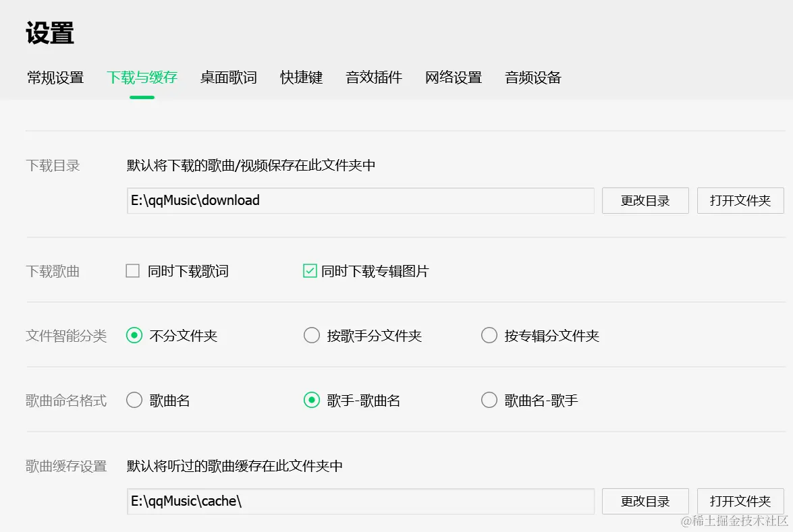Click 更改目录 for download directory
Screen dimensions: 793x532
[645, 201]
